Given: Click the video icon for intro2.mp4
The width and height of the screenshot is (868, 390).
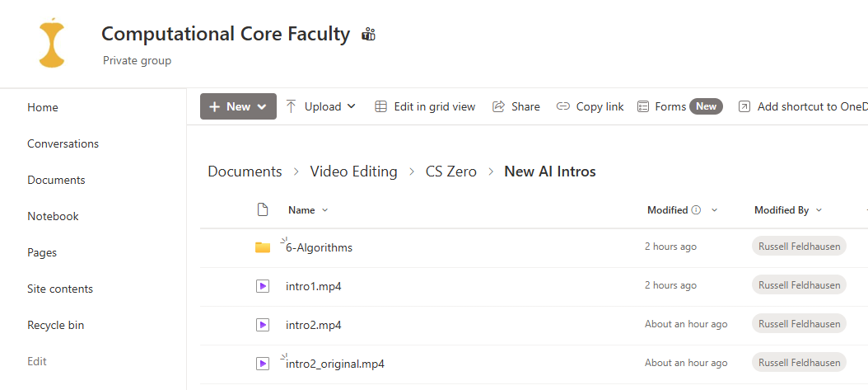Looking at the screenshot, I should [x=263, y=325].
